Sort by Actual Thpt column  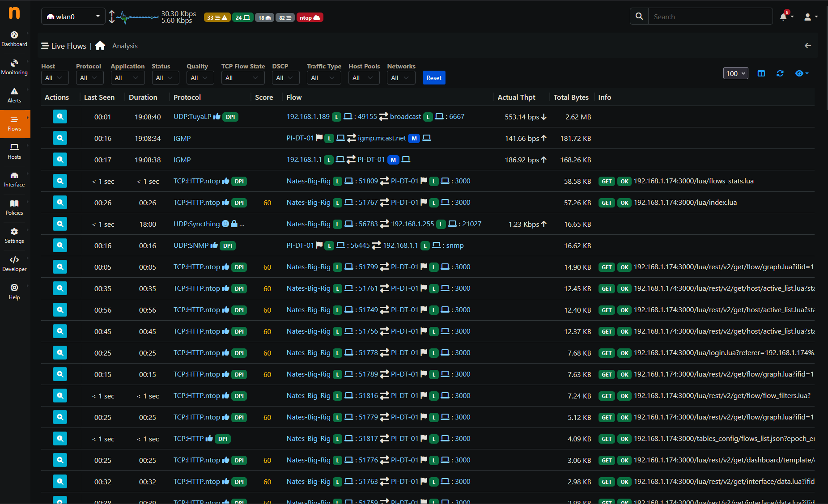pos(516,97)
